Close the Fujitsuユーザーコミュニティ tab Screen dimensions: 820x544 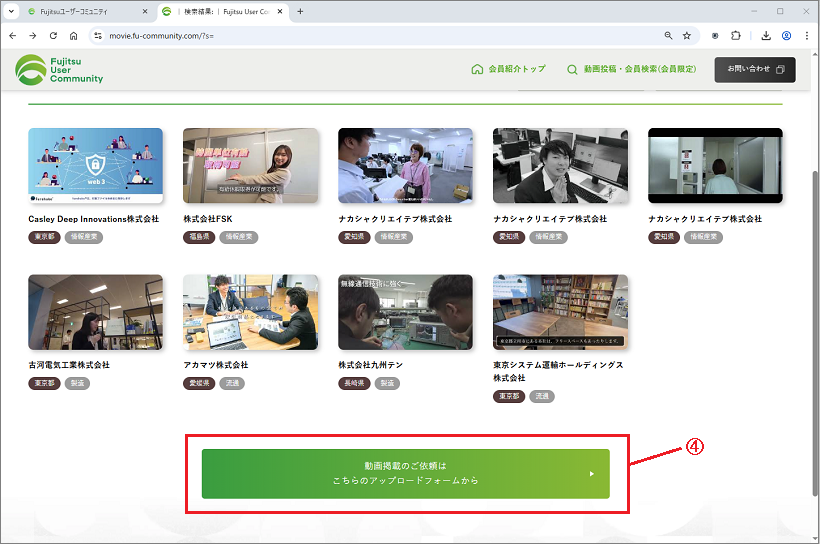coord(145,12)
